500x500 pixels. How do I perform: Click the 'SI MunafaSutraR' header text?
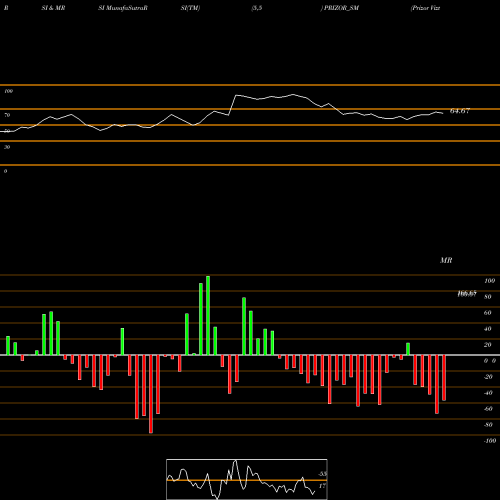(123, 8)
